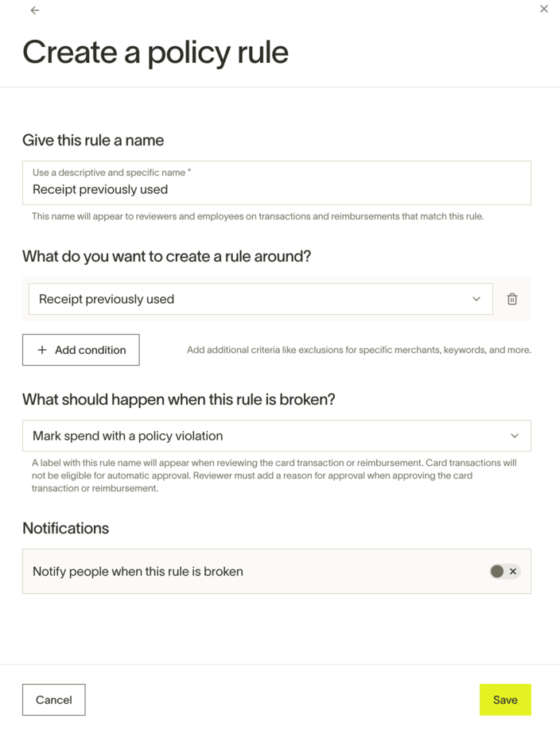The image size is (560, 730).
Task: Click the Notifications section heading
Action: tap(66, 528)
